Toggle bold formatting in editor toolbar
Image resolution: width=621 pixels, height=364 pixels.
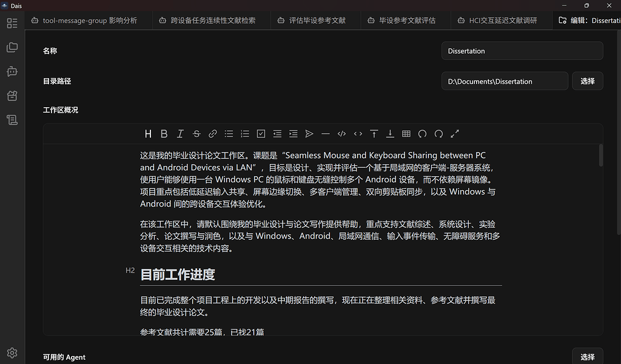(164, 134)
